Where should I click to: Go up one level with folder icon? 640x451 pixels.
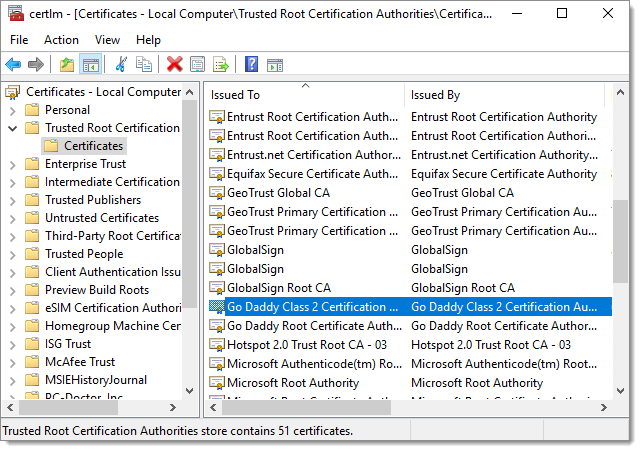pos(67,64)
